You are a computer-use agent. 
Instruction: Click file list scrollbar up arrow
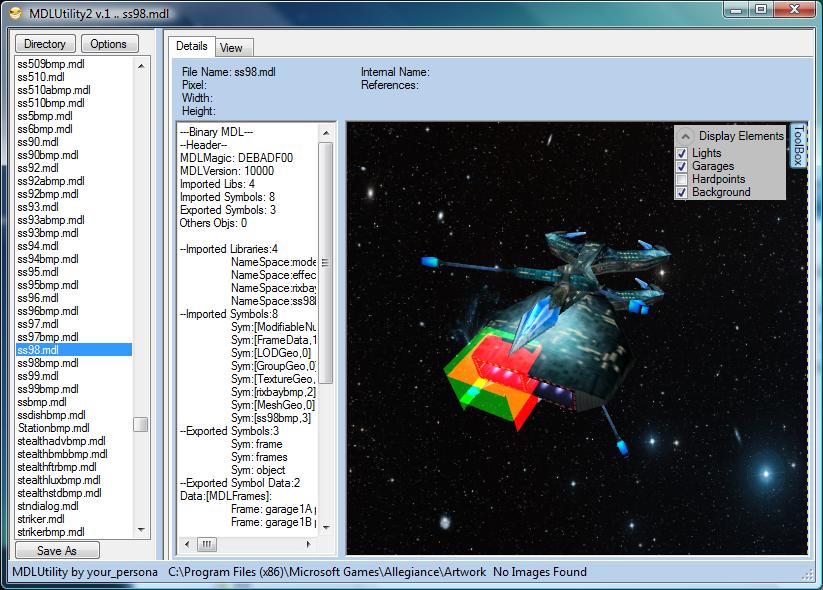(x=141, y=66)
